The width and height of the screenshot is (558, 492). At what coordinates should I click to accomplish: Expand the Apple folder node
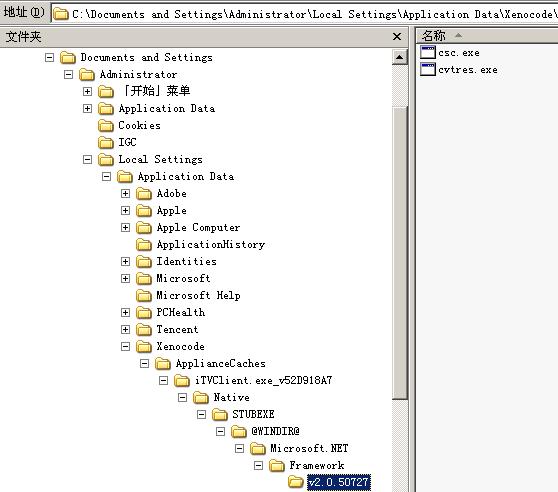125,210
